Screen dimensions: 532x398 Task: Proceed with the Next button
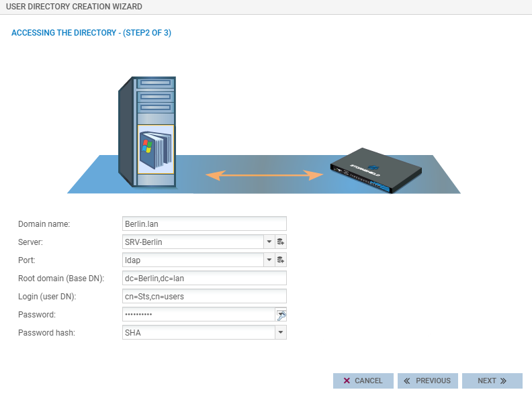(492, 381)
